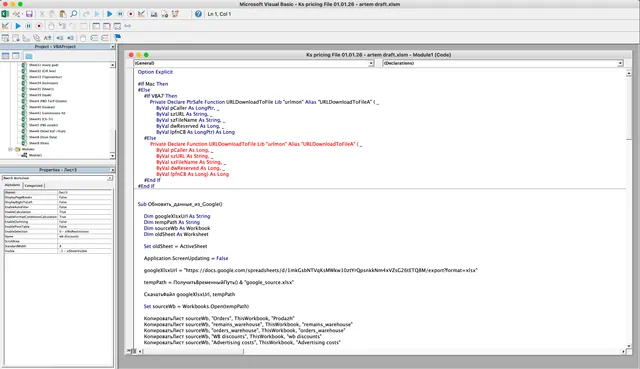Click the Quick Watch glasses icon
Image resolution: width=640 pixels, height=369 pixels.
coord(128,26)
